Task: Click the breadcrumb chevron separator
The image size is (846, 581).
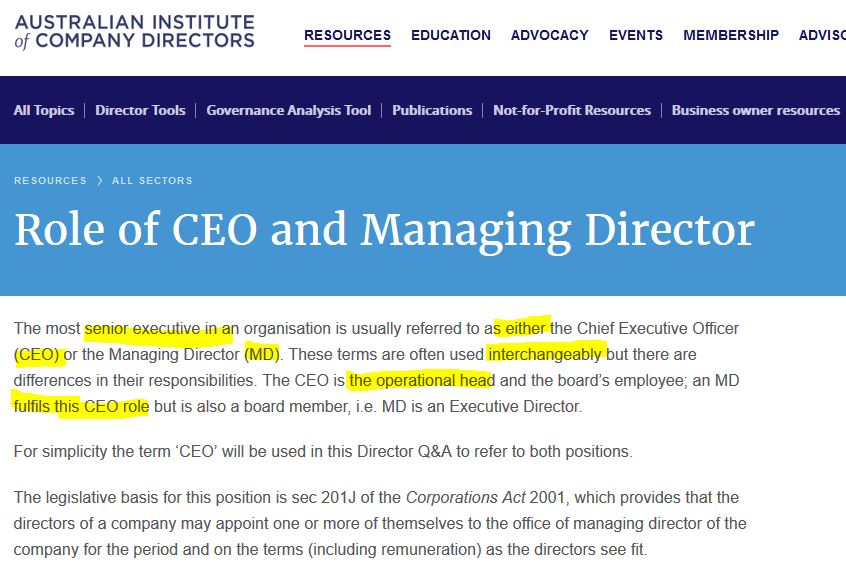Action: coord(100,181)
